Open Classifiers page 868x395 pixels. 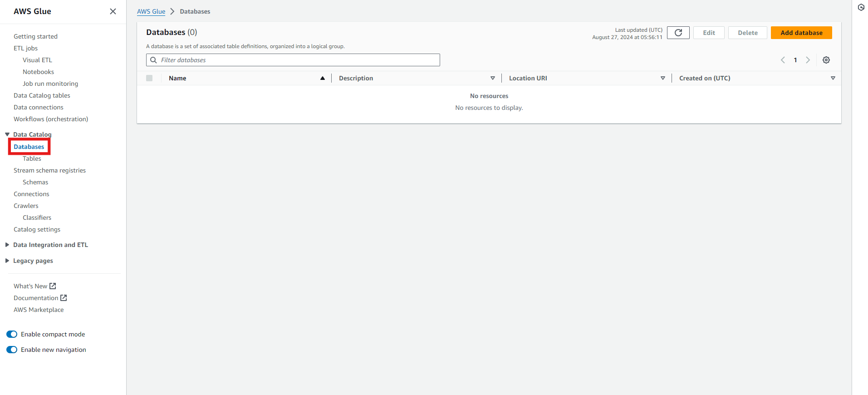(37, 217)
